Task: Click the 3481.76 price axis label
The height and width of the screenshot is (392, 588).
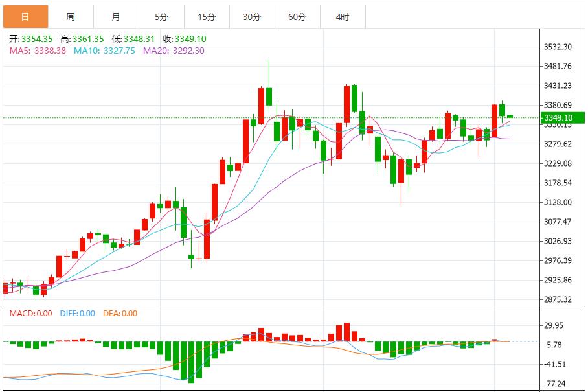Action: tap(558, 66)
